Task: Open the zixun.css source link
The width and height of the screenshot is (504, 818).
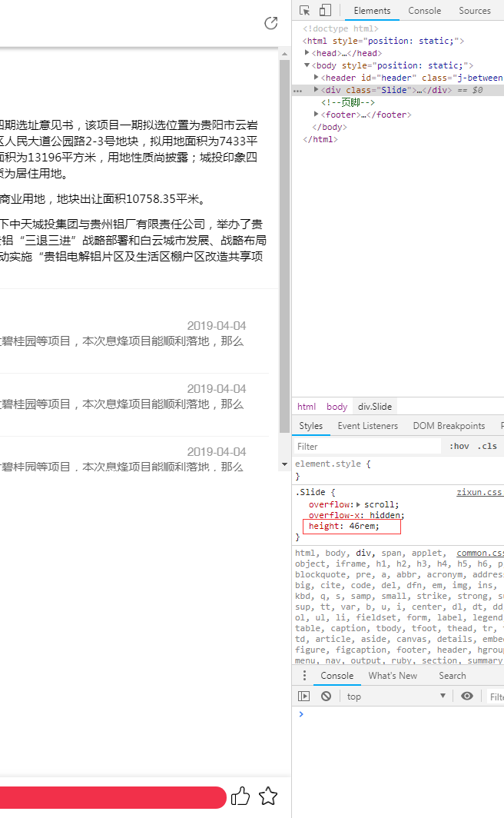Action: [479, 492]
